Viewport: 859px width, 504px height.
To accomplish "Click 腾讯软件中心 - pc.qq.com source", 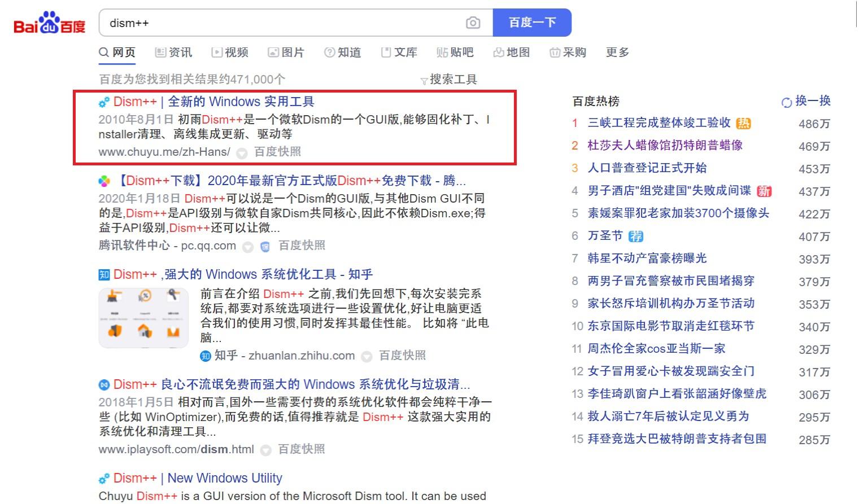I will [x=167, y=246].
